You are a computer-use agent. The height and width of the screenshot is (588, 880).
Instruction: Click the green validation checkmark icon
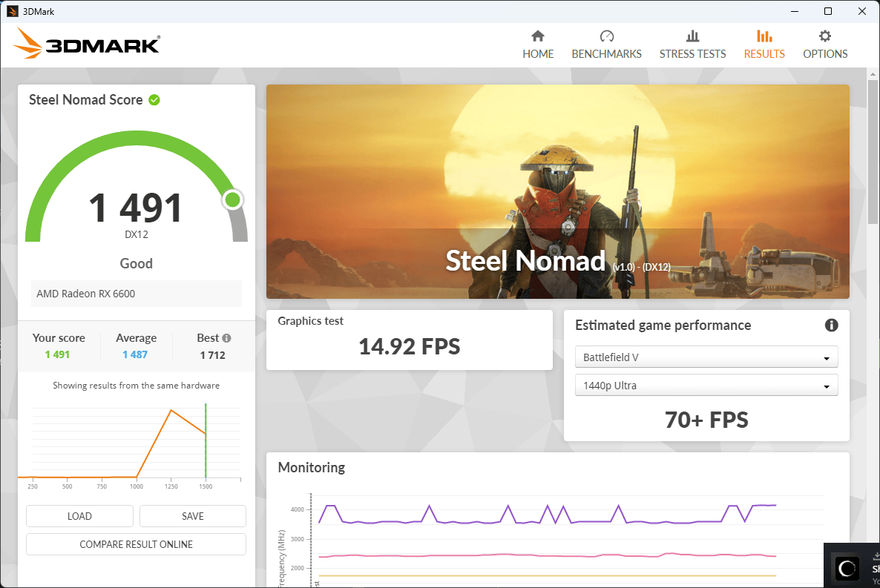(154, 100)
